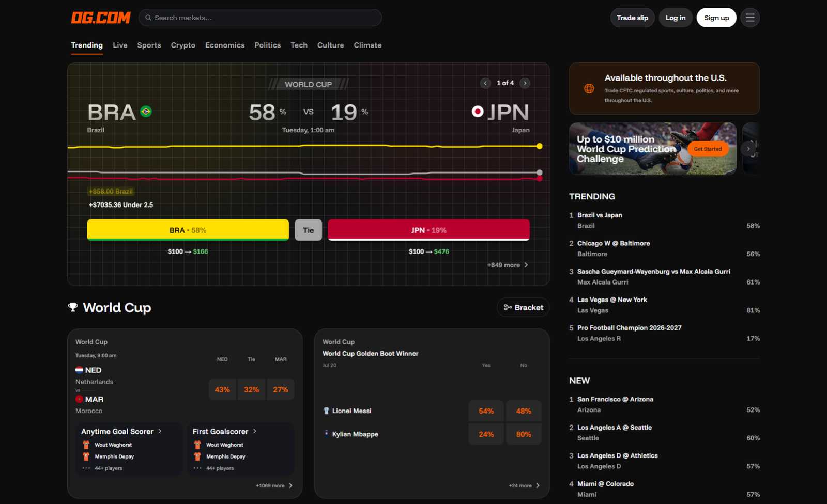Select the yellow BRA 58% option
The width and height of the screenshot is (827, 504).
188,230
